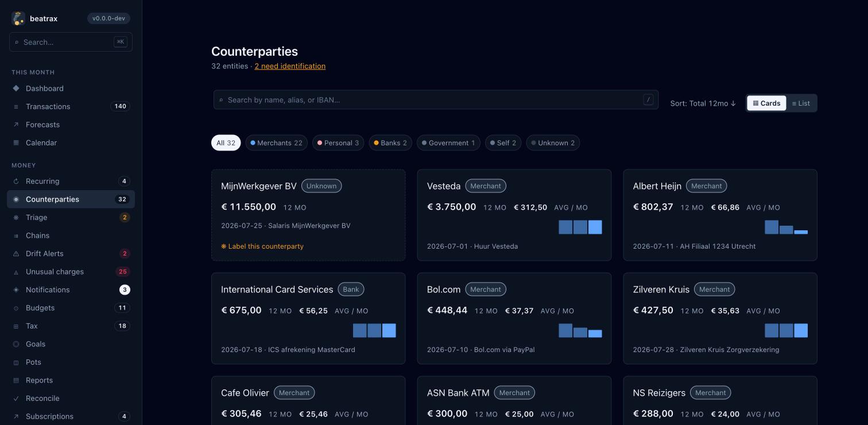Open Dashboard via its diamond icon
The width and height of the screenshot is (868, 425).
coord(16,88)
